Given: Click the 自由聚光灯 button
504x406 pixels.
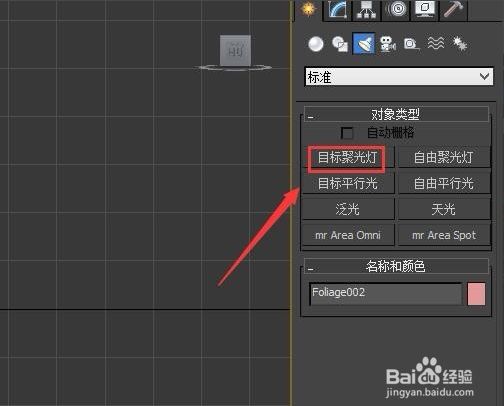Looking at the screenshot, I should point(444,157).
